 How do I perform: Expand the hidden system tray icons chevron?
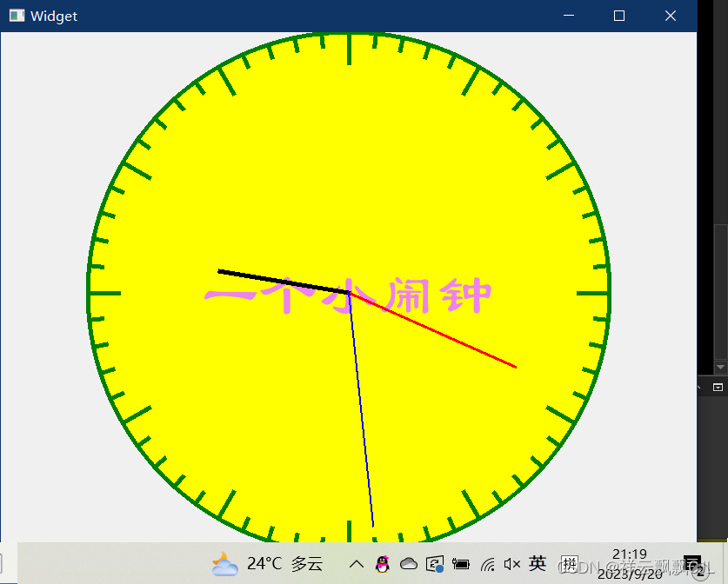(356, 564)
